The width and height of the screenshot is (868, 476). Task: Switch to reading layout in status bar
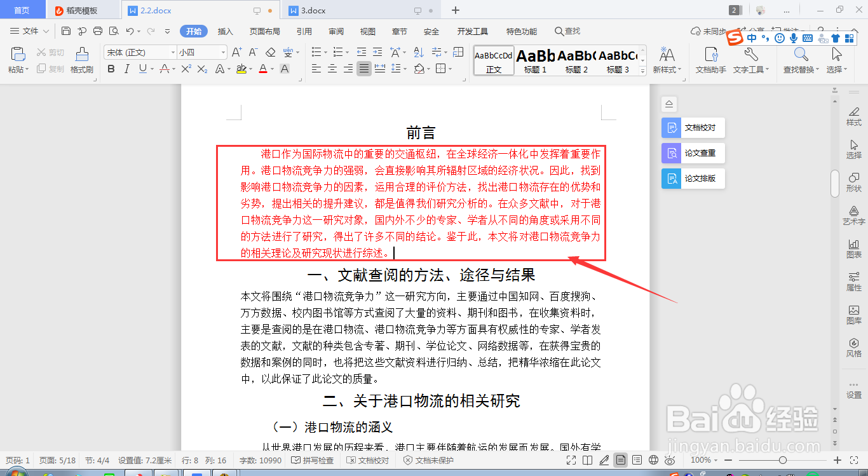click(588, 460)
